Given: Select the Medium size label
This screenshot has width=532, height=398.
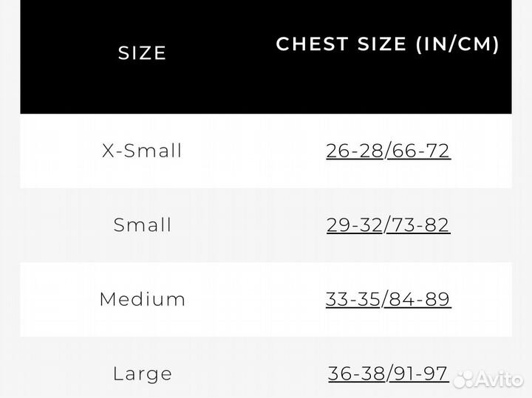Looking at the screenshot, I should click(142, 299).
